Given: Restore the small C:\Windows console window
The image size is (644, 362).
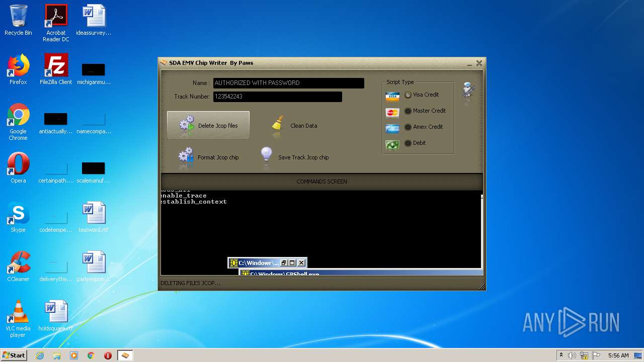Looking at the screenshot, I should tap(284, 263).
